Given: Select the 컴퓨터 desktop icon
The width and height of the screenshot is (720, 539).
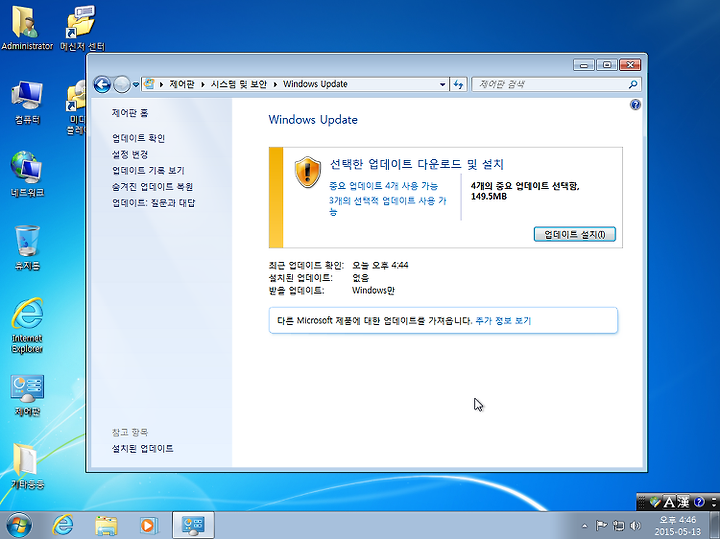Looking at the screenshot, I should pyautogui.click(x=27, y=102).
